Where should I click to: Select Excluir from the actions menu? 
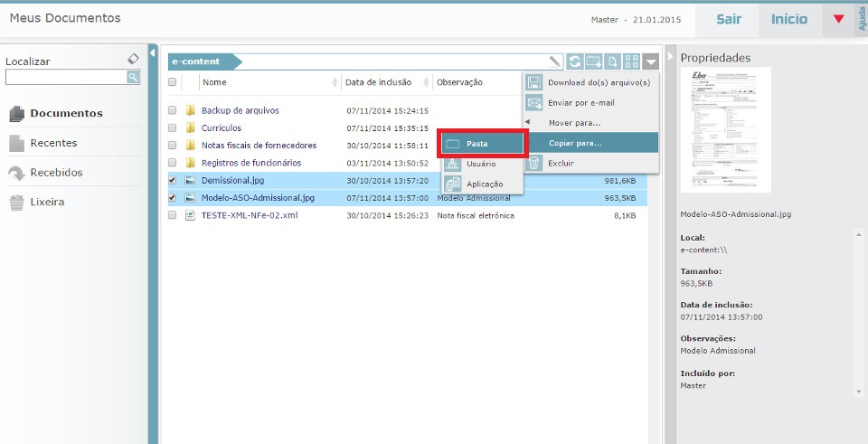click(561, 164)
